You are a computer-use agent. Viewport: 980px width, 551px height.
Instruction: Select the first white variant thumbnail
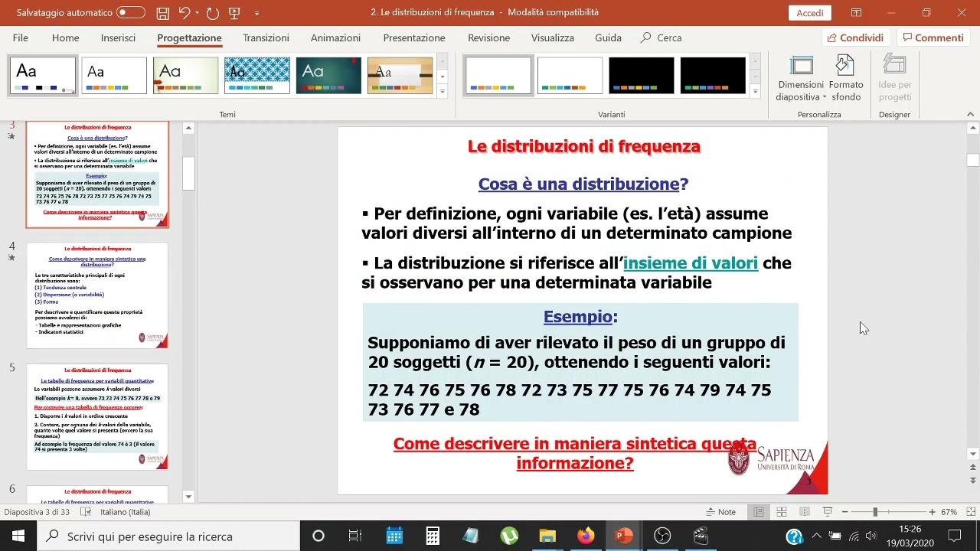pos(498,75)
